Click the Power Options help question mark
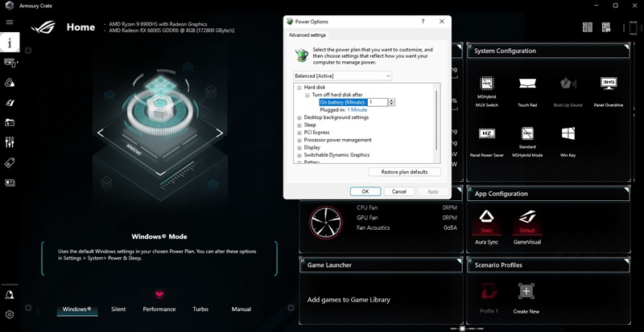 423,22
